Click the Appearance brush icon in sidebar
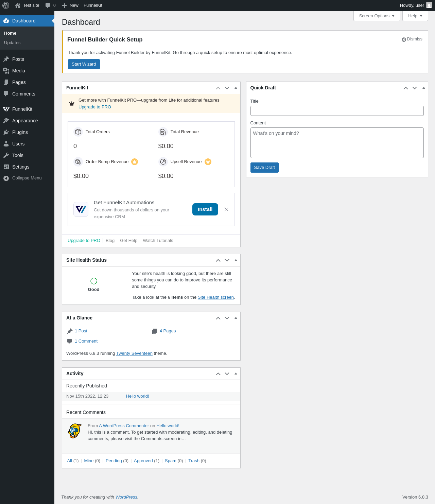This screenshot has height=504, width=435. click(6, 121)
